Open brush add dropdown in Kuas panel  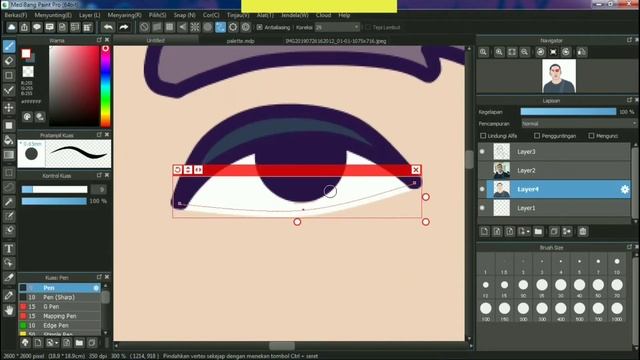pos(51,342)
